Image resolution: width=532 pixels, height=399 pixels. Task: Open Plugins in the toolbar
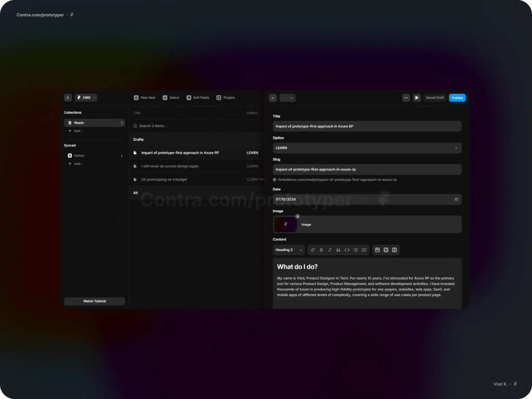pyautogui.click(x=225, y=98)
